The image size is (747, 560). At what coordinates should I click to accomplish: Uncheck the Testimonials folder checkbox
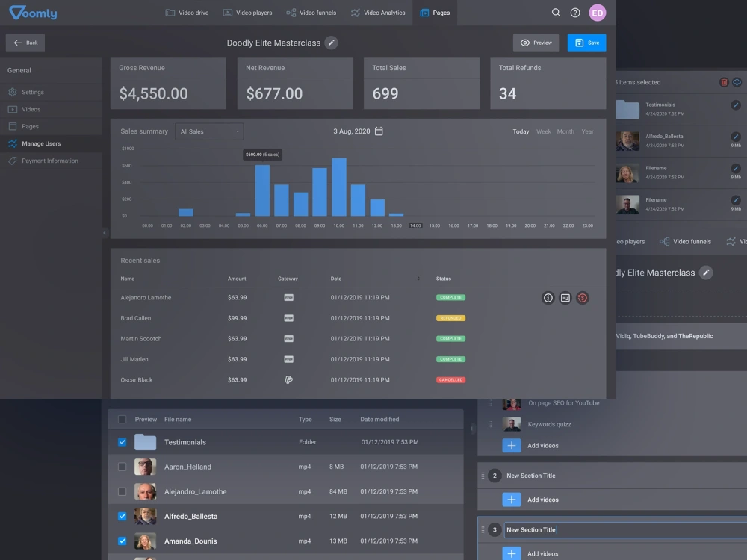click(122, 442)
